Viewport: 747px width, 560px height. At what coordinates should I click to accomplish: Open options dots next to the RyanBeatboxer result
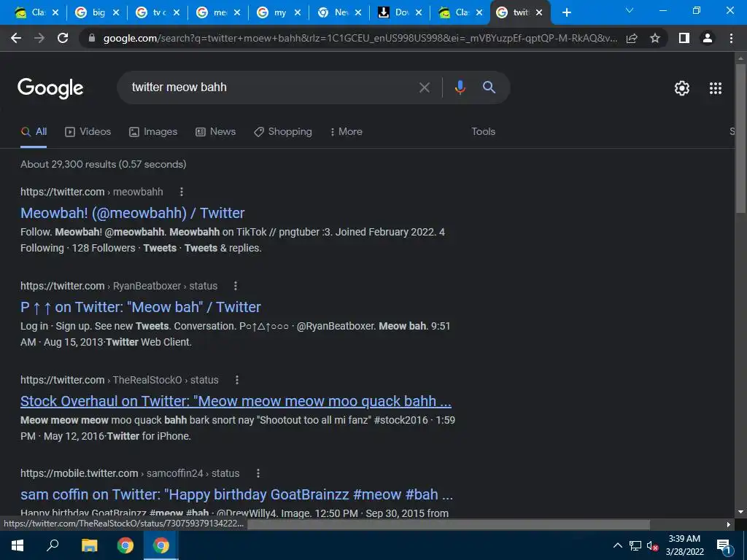pos(236,286)
